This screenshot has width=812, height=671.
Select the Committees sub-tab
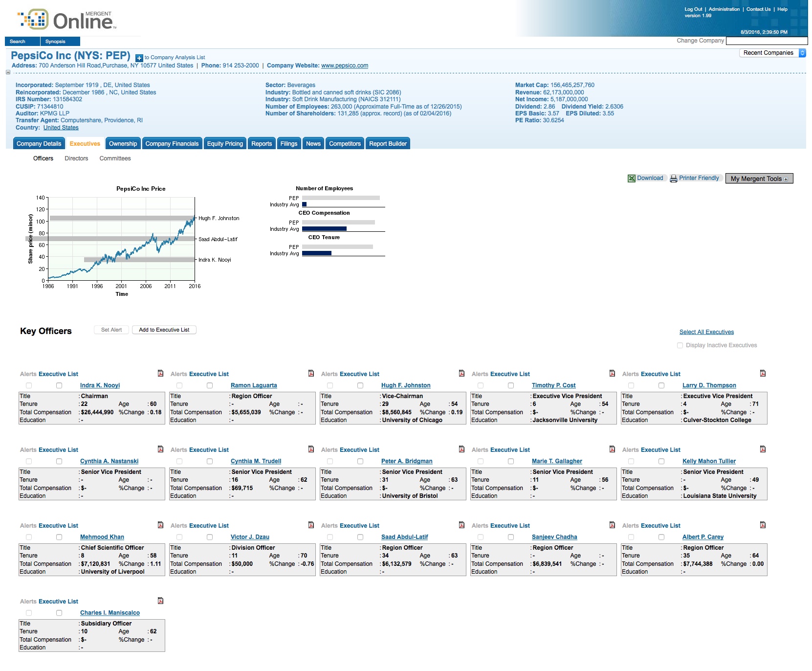pos(115,158)
